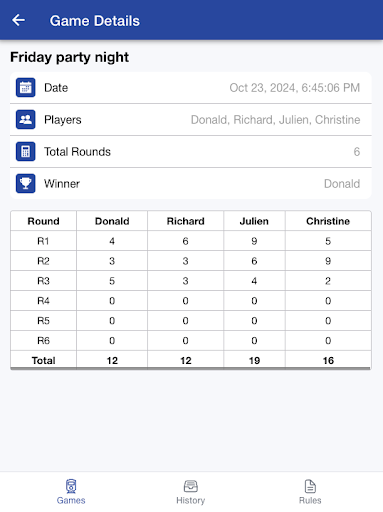Select the R4 round row label
383x512 pixels.
coord(43,301)
